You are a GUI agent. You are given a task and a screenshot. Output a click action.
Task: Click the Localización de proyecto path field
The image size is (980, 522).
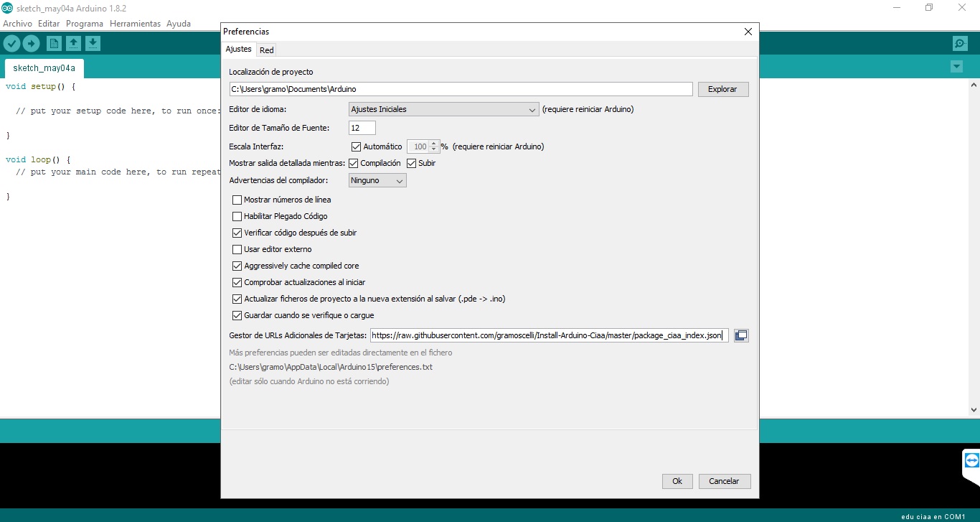[461, 89]
